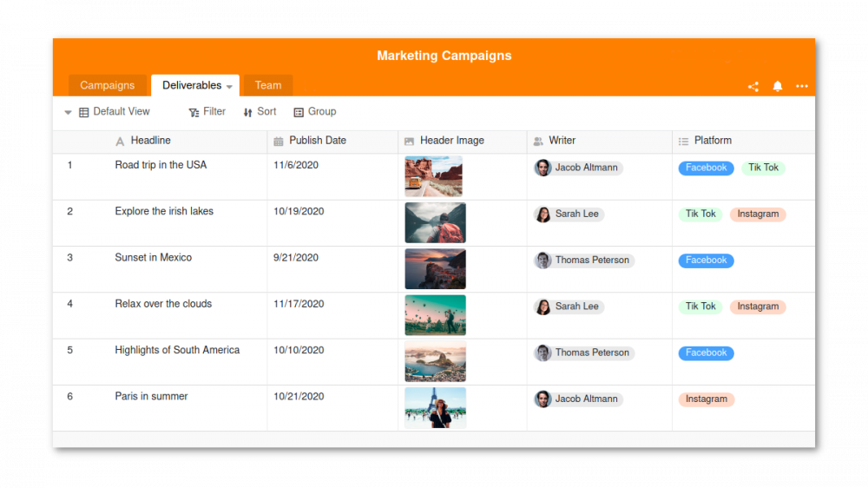Click the calendar icon in Publish Date header

click(279, 142)
